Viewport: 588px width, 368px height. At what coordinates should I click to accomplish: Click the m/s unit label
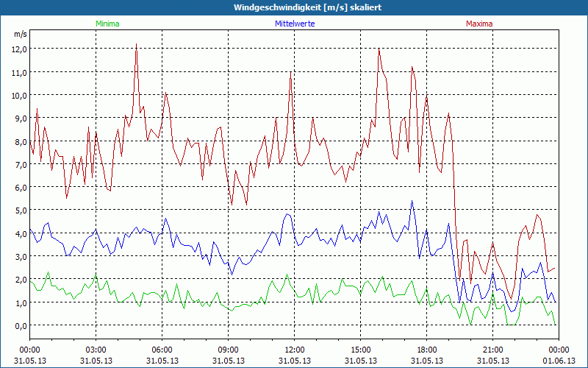[x=21, y=34]
